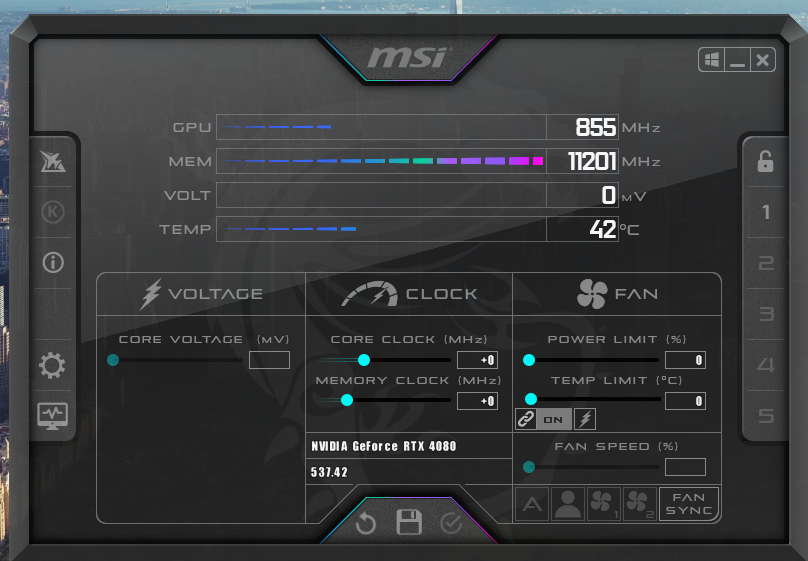
Task: Select profile slot 4
Action: point(766,365)
